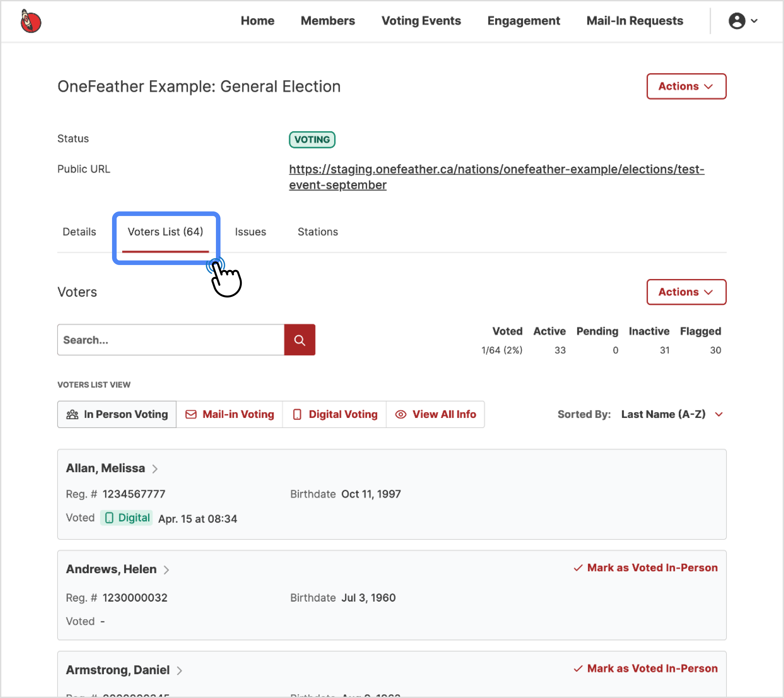
Task: Open the user account avatar menu
Action: [736, 21]
